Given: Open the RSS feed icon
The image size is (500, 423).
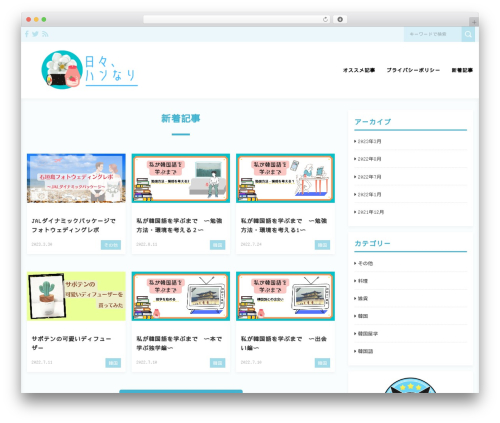Looking at the screenshot, I should click(x=45, y=34).
